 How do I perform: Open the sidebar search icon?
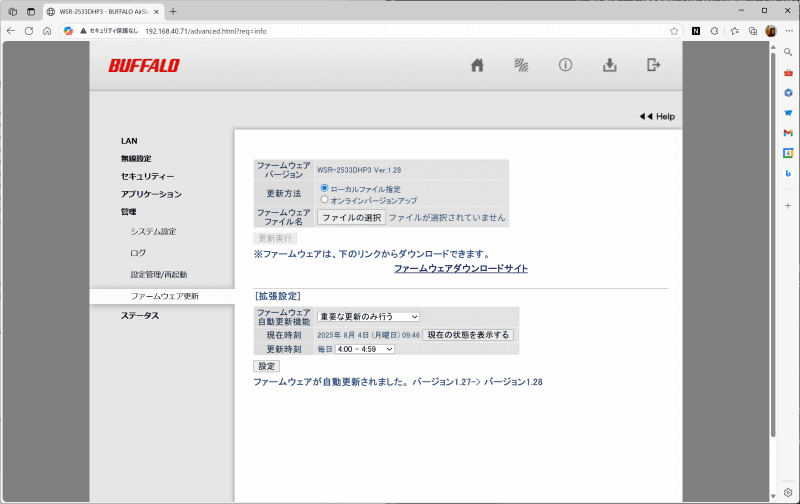pyautogui.click(x=788, y=52)
